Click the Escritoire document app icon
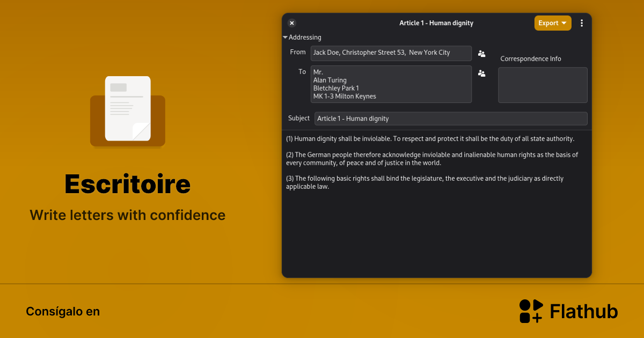The width and height of the screenshot is (644, 338). pyautogui.click(x=128, y=111)
